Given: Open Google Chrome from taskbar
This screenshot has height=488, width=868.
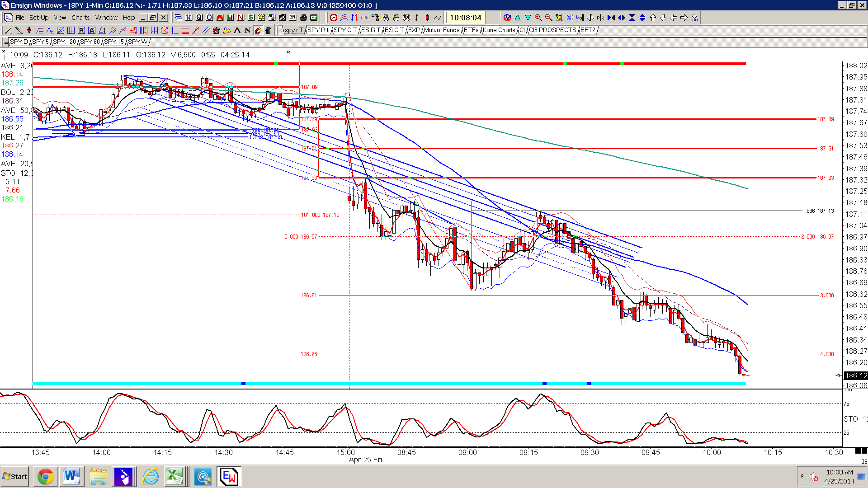Looking at the screenshot, I should pos(45,477).
